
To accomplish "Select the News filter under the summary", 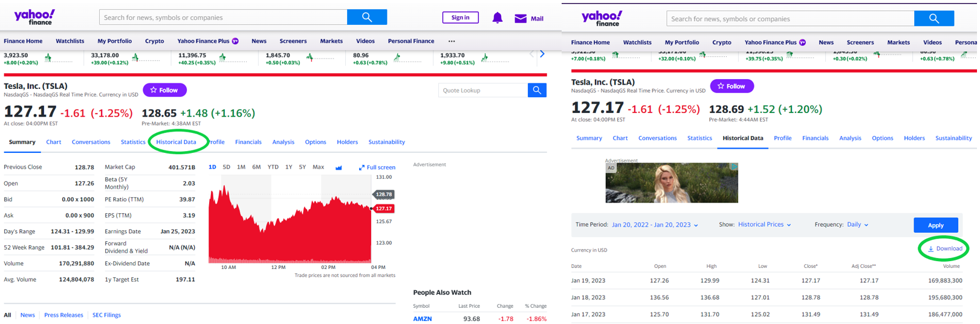I will [x=27, y=315].
